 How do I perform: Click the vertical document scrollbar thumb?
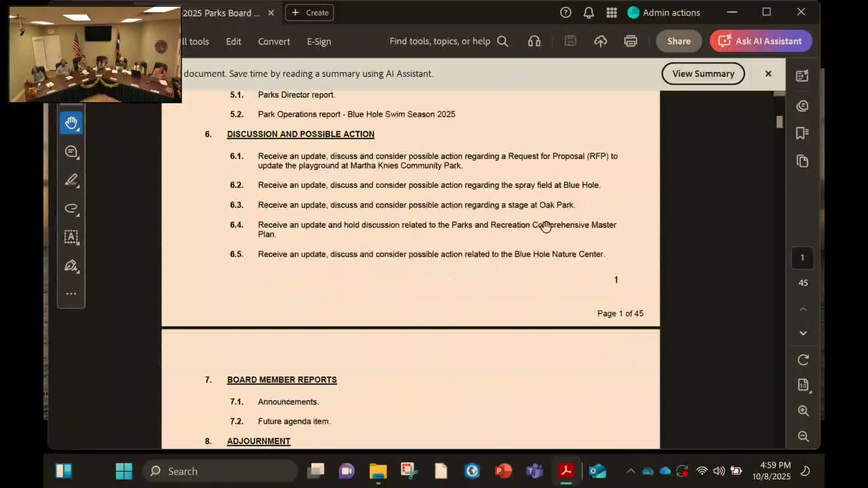click(x=779, y=122)
